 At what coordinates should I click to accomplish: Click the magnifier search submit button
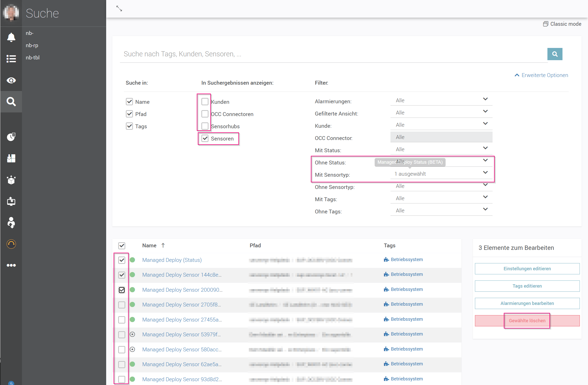point(555,54)
